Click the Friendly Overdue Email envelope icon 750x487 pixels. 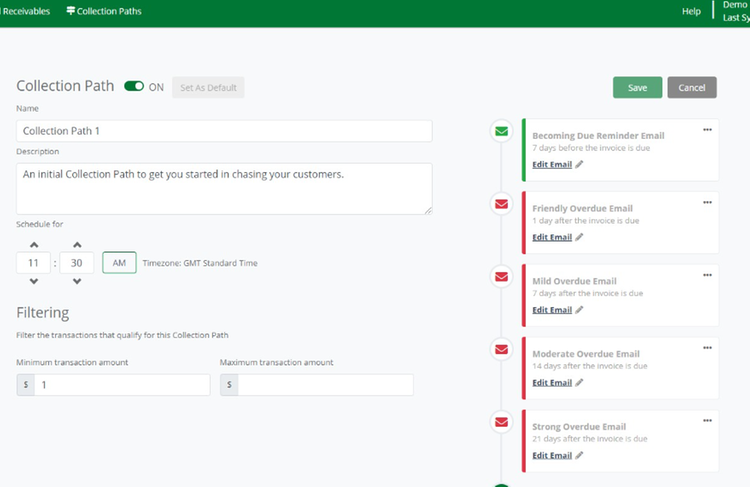click(x=501, y=204)
